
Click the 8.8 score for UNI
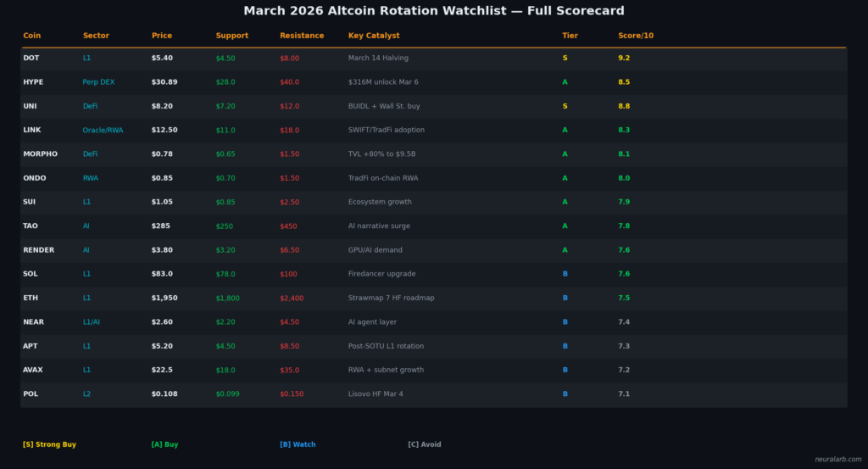coord(624,106)
